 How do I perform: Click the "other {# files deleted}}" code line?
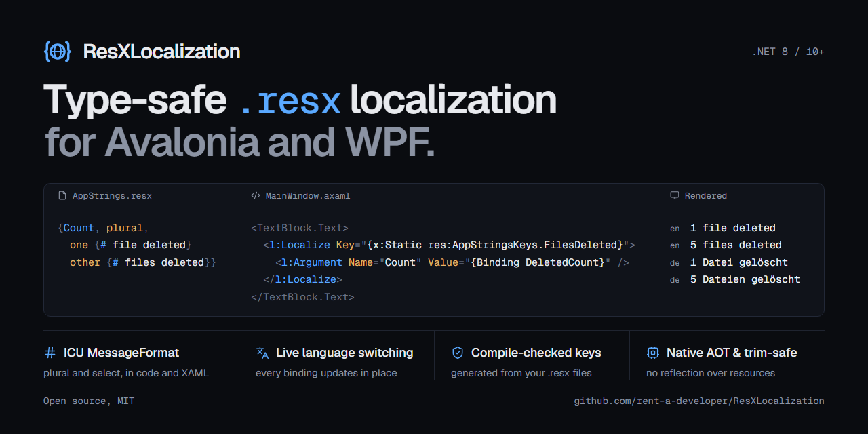coord(143,262)
